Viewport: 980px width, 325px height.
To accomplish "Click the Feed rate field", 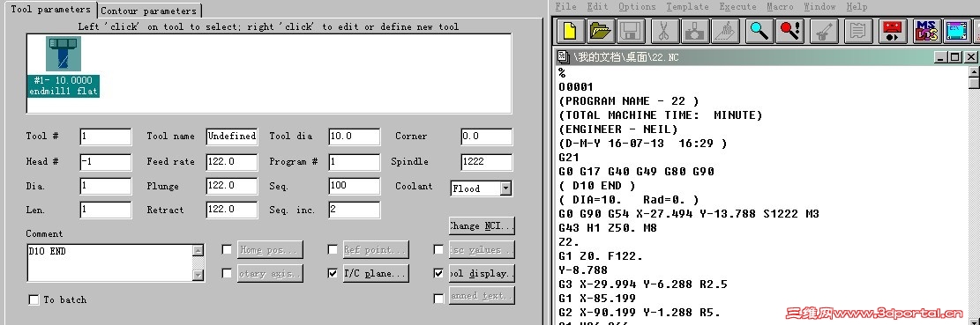I will tap(232, 162).
